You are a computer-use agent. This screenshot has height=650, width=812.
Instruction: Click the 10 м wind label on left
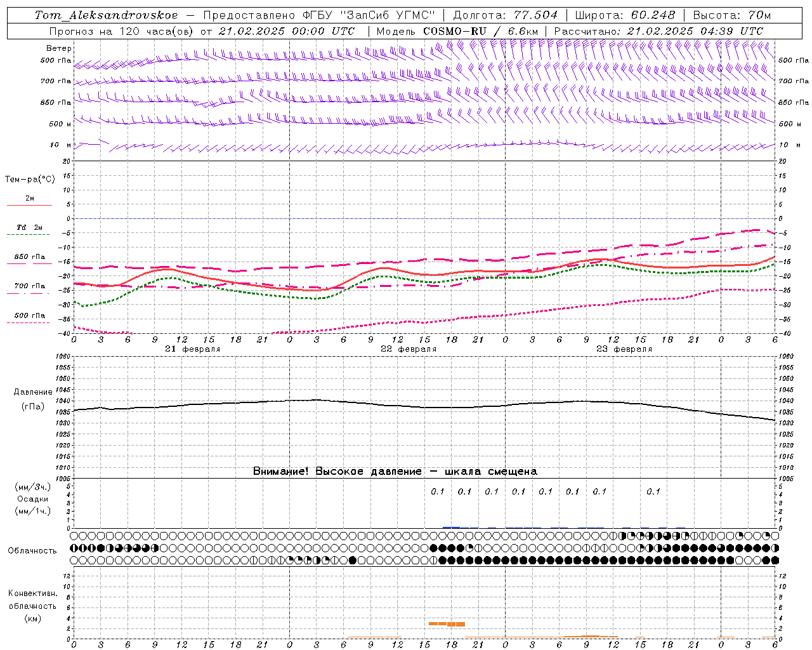coord(61,145)
